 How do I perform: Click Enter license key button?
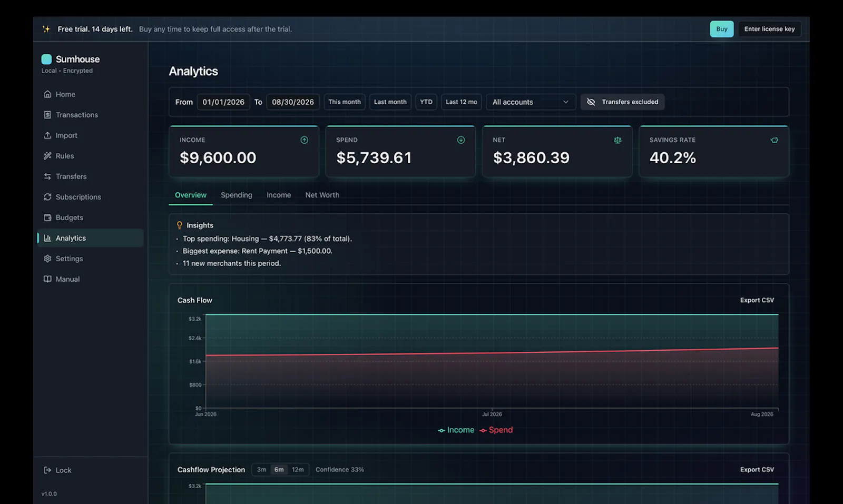pyautogui.click(x=769, y=29)
